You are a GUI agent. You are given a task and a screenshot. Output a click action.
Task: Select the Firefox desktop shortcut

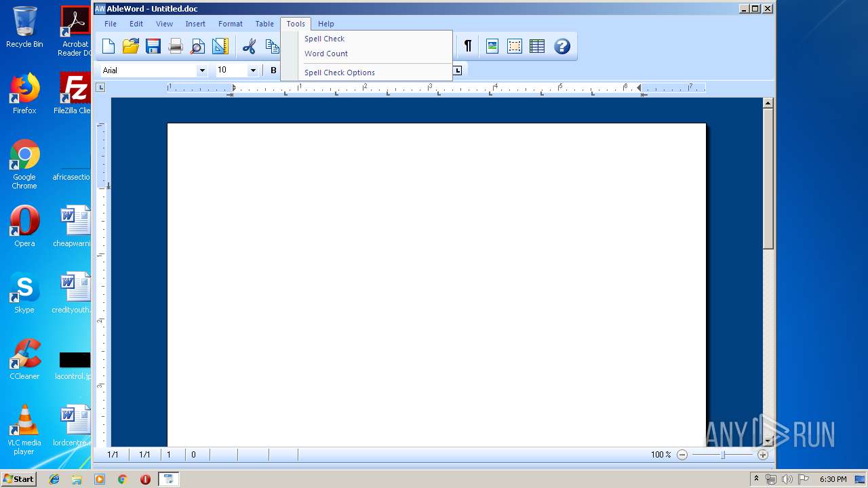pyautogui.click(x=24, y=94)
